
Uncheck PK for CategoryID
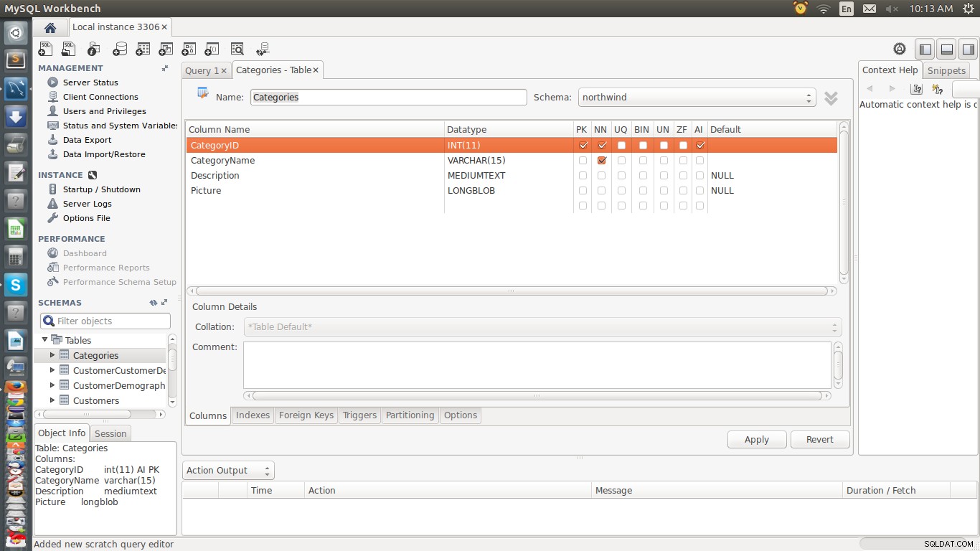coord(583,145)
